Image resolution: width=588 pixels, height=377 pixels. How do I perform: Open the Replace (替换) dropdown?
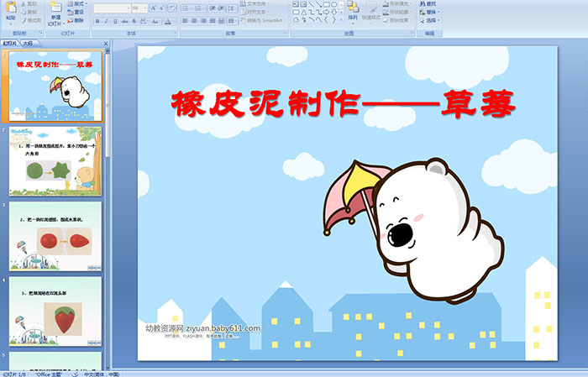coord(430,12)
